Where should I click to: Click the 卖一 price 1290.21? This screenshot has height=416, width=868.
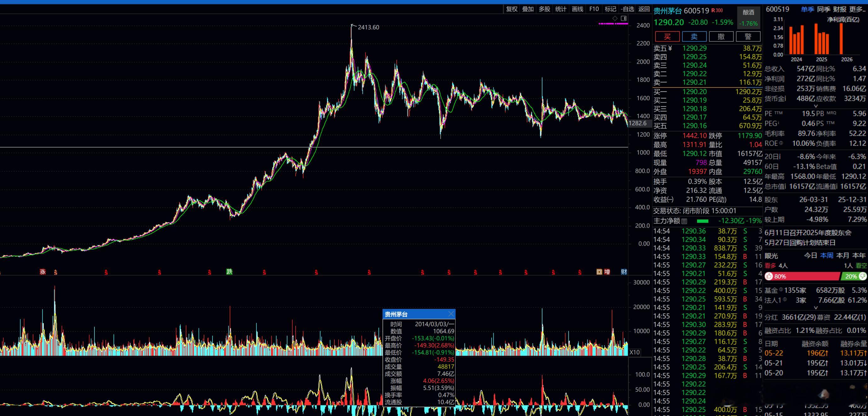click(x=694, y=82)
